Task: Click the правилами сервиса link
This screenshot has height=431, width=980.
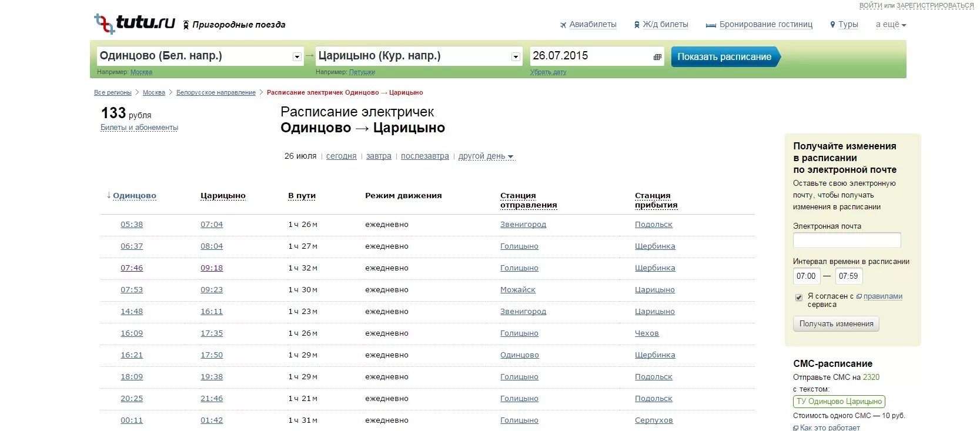Action: point(882,296)
